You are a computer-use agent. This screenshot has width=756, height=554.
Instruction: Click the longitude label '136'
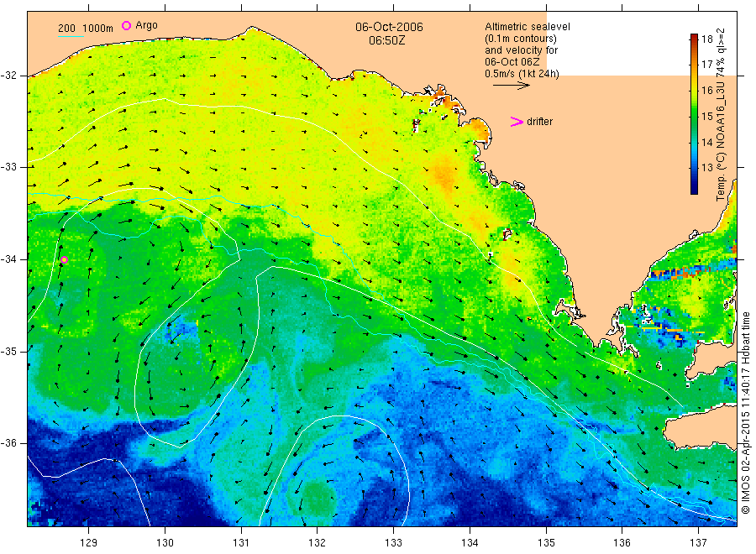tap(622, 543)
